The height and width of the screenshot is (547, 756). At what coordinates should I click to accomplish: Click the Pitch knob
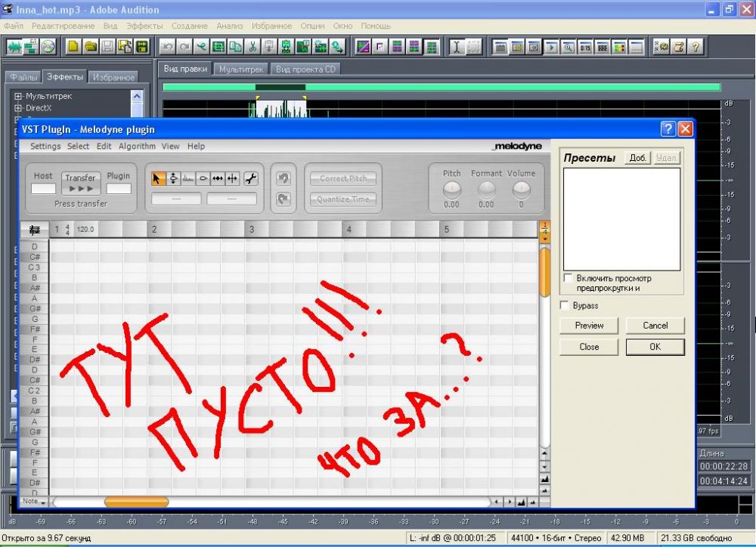click(452, 190)
